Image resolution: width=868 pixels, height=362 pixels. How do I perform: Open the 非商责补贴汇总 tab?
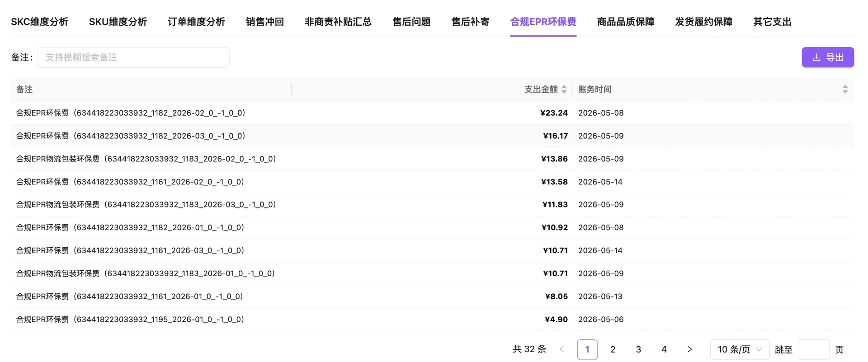tap(338, 22)
